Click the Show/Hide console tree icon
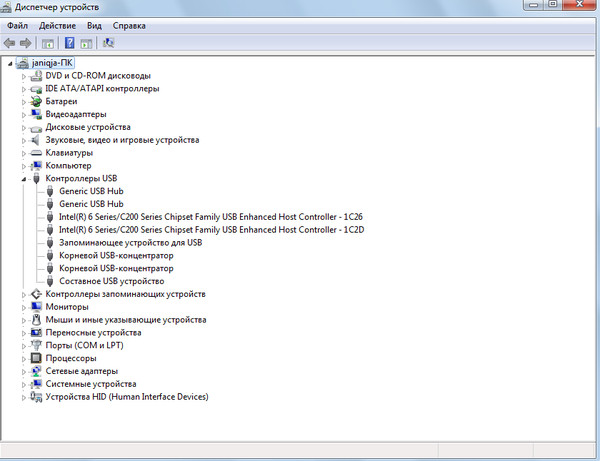 tap(47, 43)
